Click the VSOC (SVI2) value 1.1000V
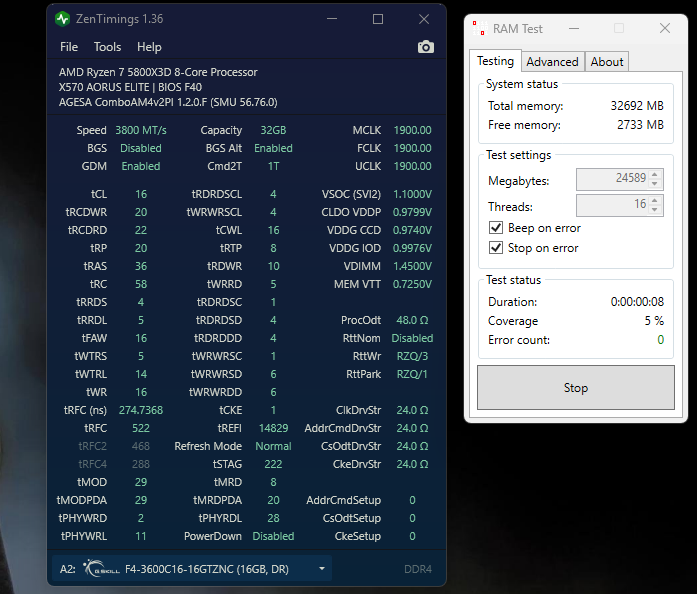The width and height of the screenshot is (697, 594). point(412,194)
